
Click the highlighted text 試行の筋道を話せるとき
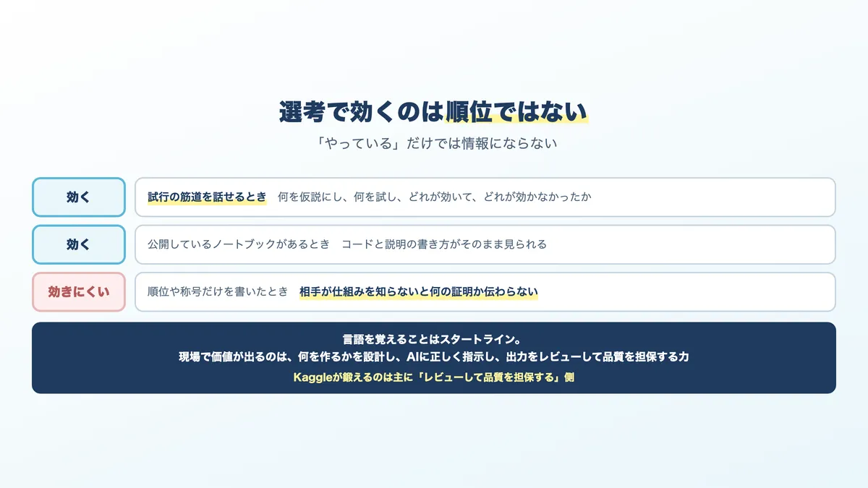(207, 197)
